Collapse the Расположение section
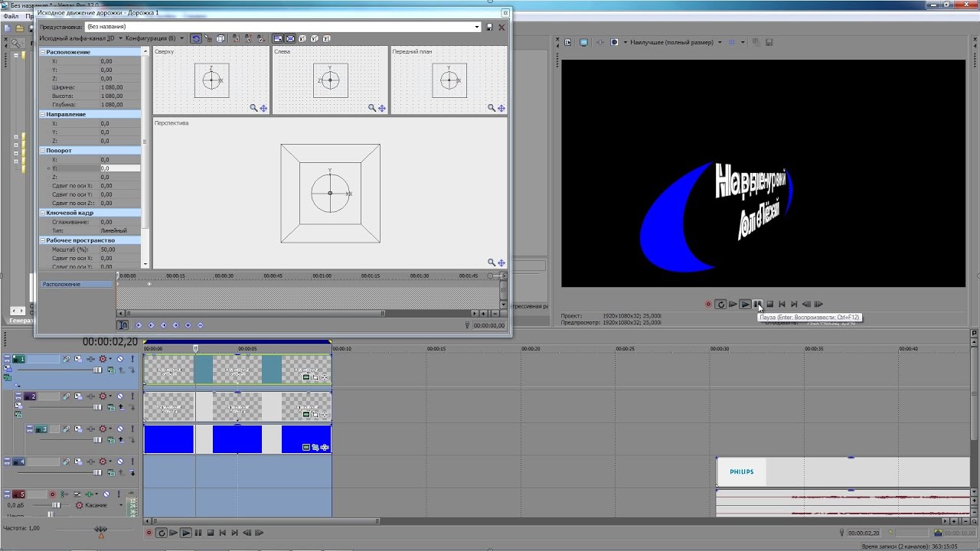Viewport: 980px width, 551px height. click(43, 52)
